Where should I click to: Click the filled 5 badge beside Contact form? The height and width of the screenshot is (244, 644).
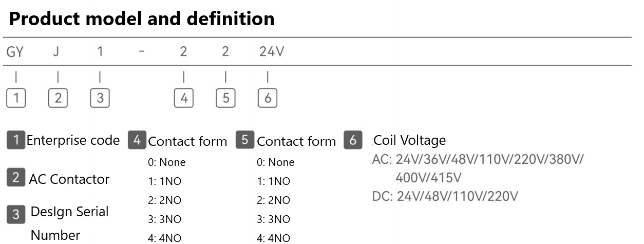coord(245,141)
